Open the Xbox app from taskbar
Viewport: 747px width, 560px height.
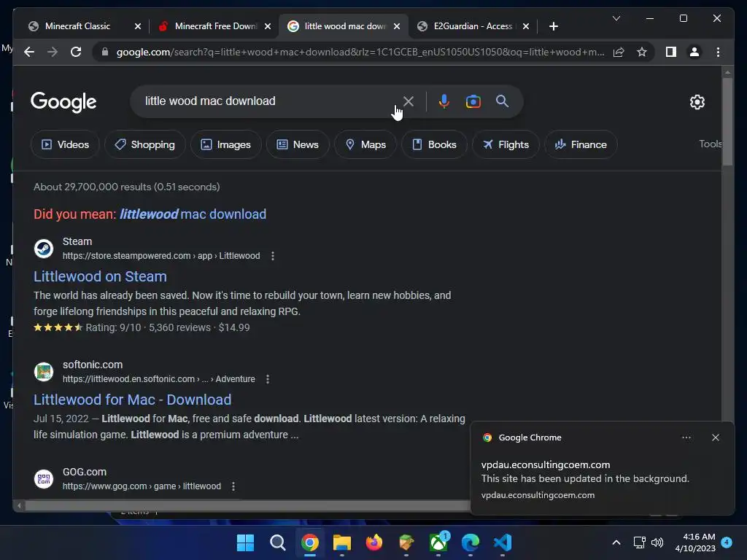pyautogui.click(x=438, y=542)
